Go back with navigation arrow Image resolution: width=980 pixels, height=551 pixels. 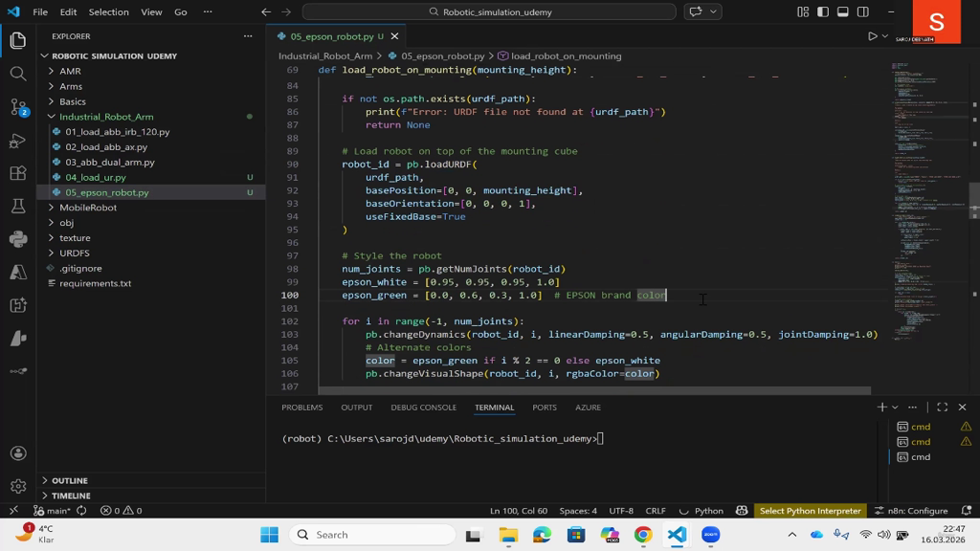[x=266, y=11]
